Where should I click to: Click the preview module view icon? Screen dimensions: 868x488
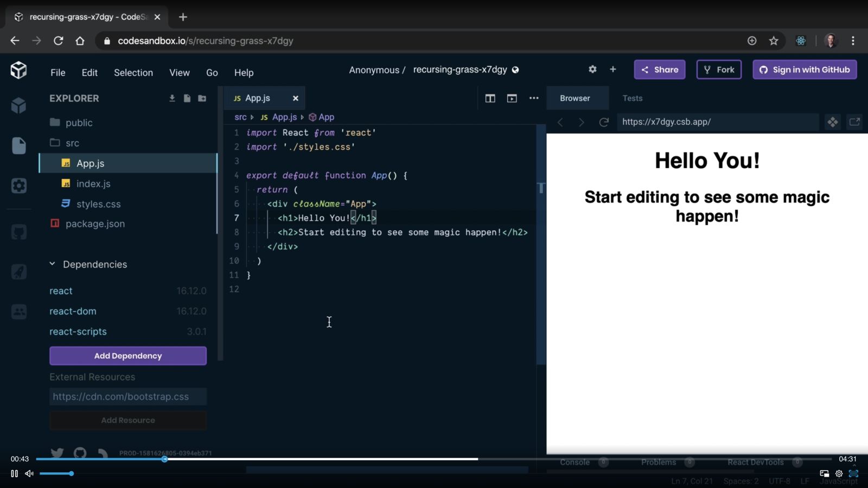coord(833,122)
